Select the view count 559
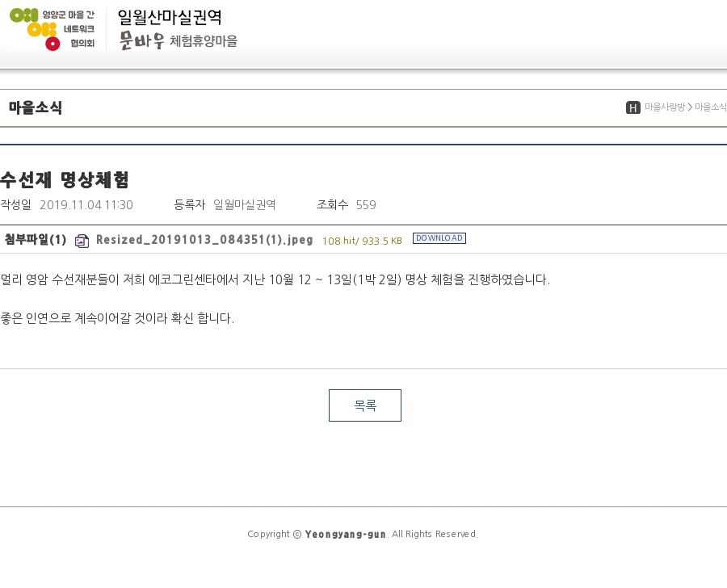 (366, 205)
